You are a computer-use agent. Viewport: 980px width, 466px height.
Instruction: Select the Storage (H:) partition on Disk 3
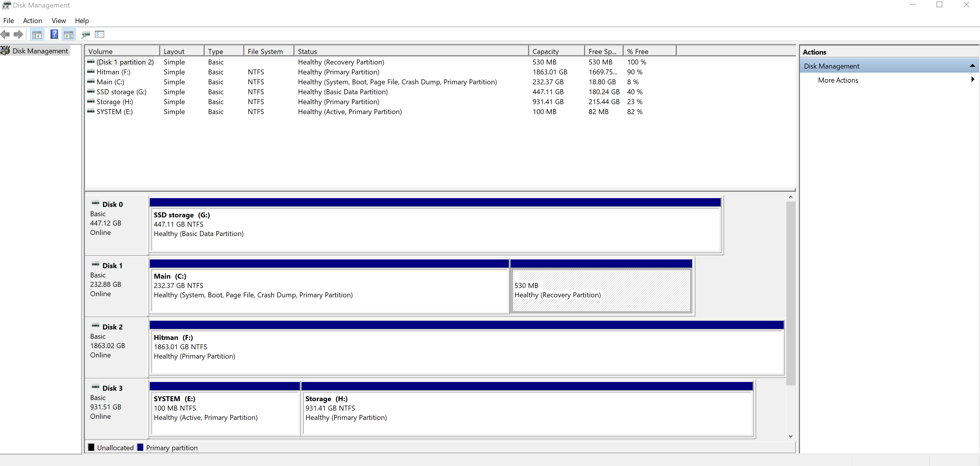click(x=527, y=413)
